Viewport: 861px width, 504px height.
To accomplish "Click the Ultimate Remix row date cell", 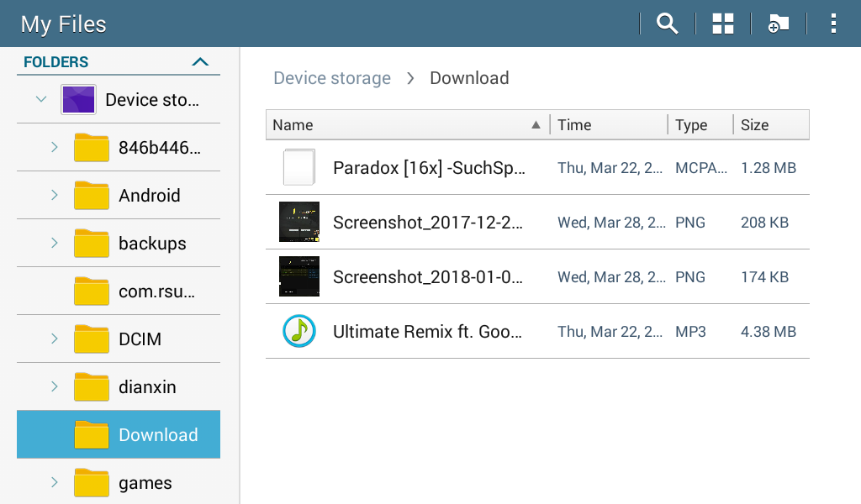I will 610,331.
